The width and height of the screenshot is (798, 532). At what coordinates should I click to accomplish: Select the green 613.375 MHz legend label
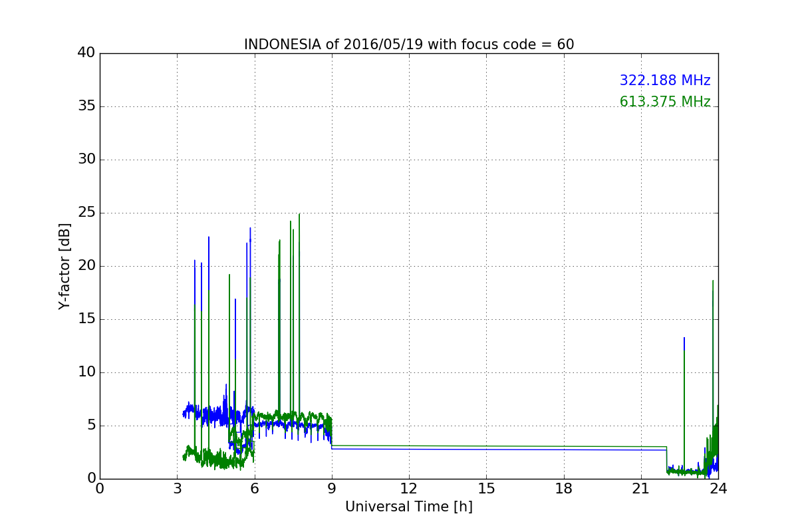665,102
